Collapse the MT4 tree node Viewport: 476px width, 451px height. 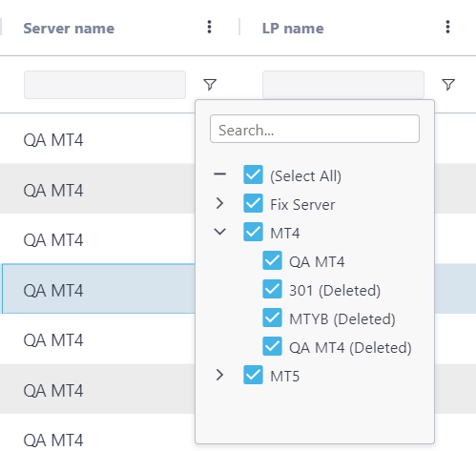coord(219,232)
